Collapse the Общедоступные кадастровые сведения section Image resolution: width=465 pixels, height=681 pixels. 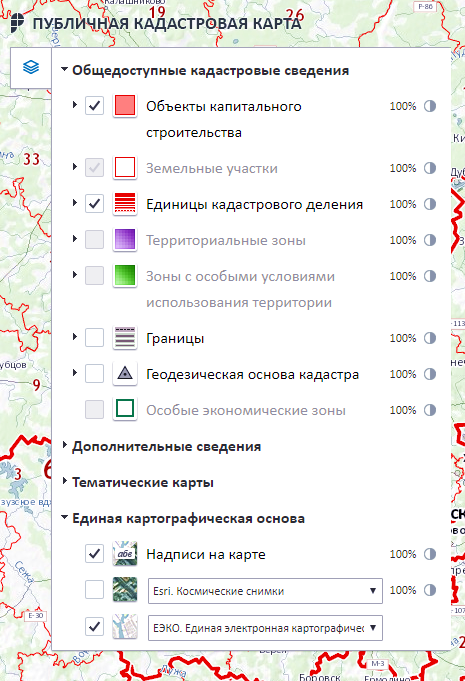point(65,69)
